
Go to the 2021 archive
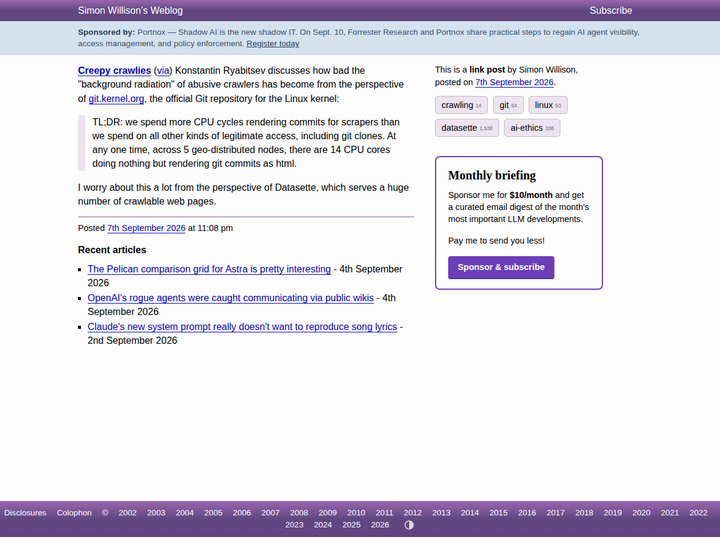[669, 513]
